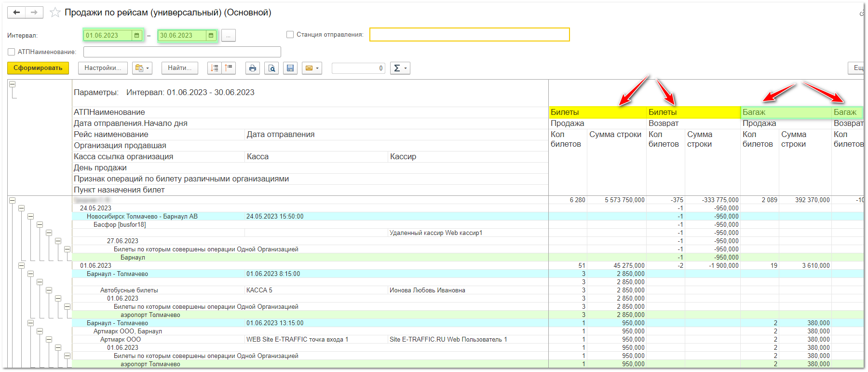Save report using floppy disk icon
This screenshot has height=372, width=868.
(x=290, y=68)
